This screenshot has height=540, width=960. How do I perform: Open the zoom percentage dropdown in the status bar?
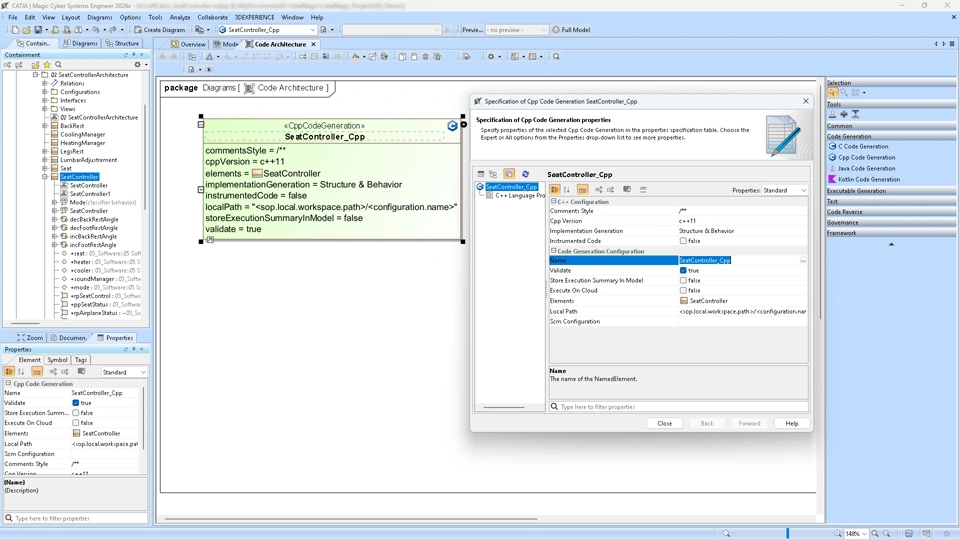pyautogui.click(x=857, y=533)
